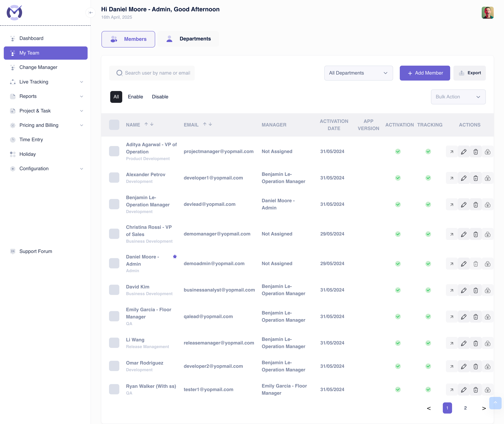Edit Alexander Petrov with the pencil icon

[464, 178]
